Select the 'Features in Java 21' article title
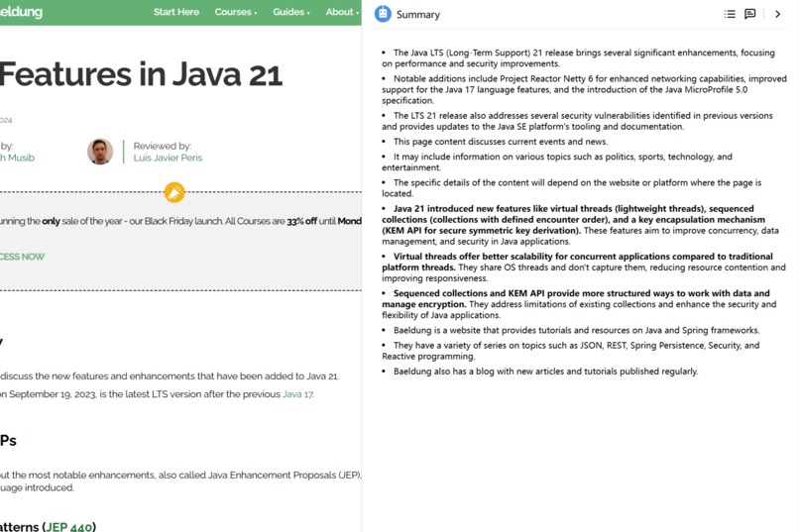The width and height of the screenshot is (799, 532). 141,74
